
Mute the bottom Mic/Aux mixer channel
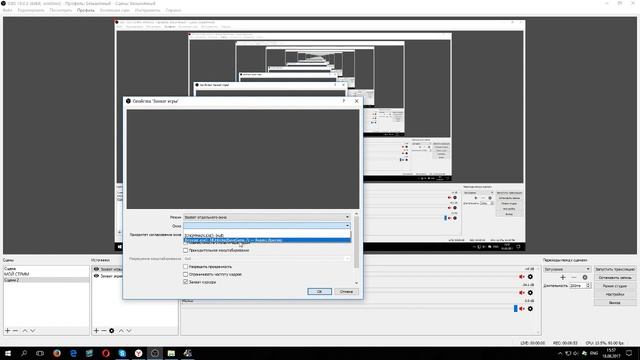522,309
